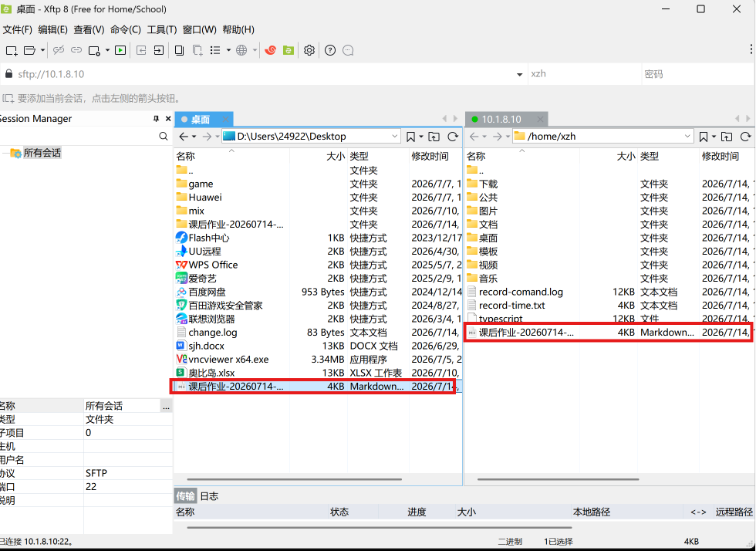Click the globe encoding icon
756x551 pixels.
coord(241,50)
